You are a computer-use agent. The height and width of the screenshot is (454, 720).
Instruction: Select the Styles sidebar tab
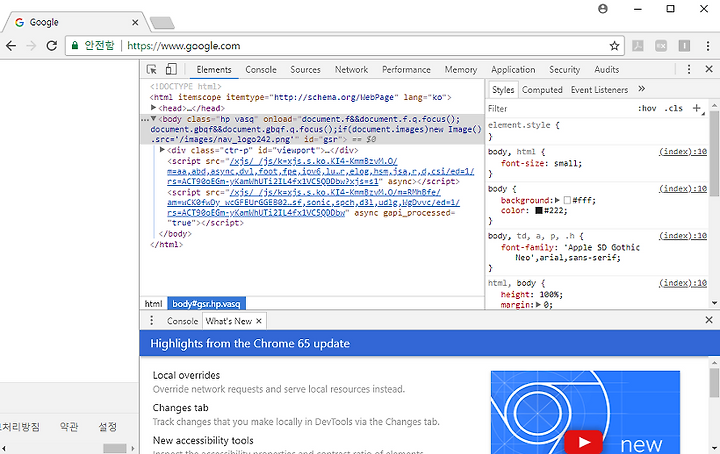coord(503,90)
